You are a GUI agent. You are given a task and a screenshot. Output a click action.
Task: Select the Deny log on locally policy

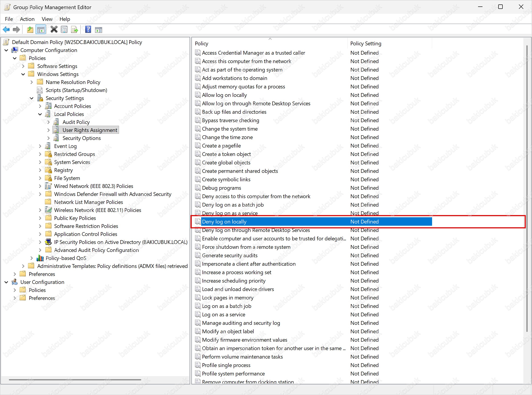[313, 222]
